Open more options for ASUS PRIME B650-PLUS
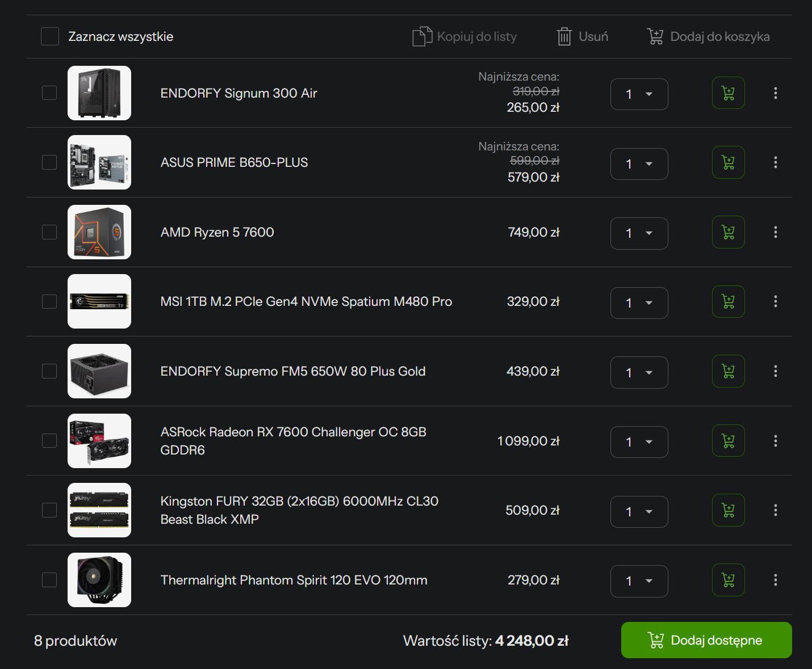 coord(775,163)
